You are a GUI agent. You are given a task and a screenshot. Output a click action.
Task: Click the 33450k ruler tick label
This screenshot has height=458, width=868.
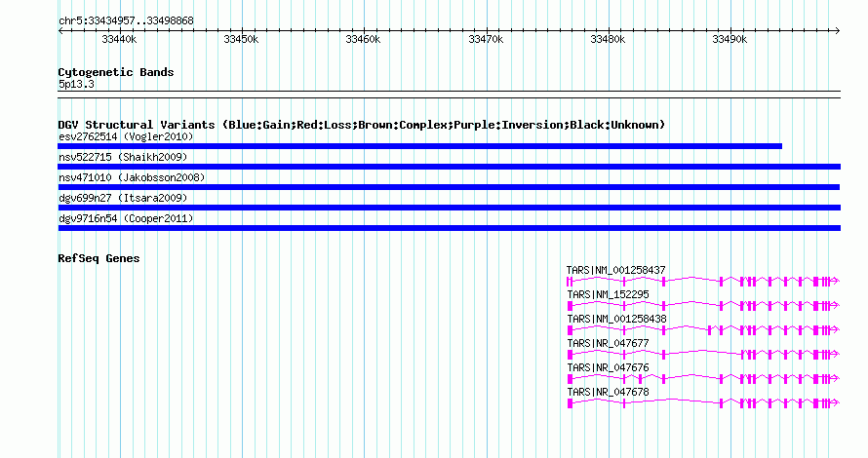click(241, 39)
